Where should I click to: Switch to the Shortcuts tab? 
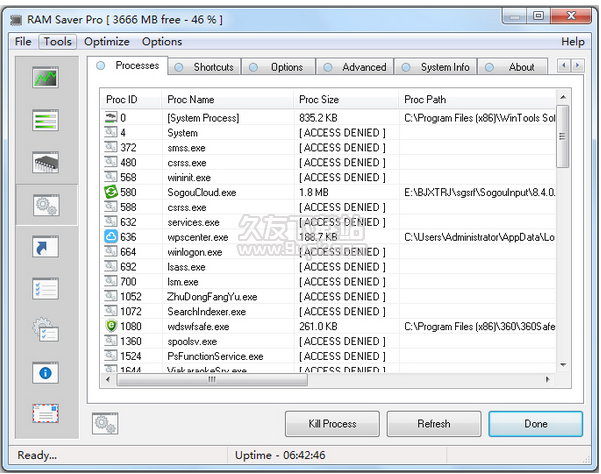pyautogui.click(x=205, y=67)
